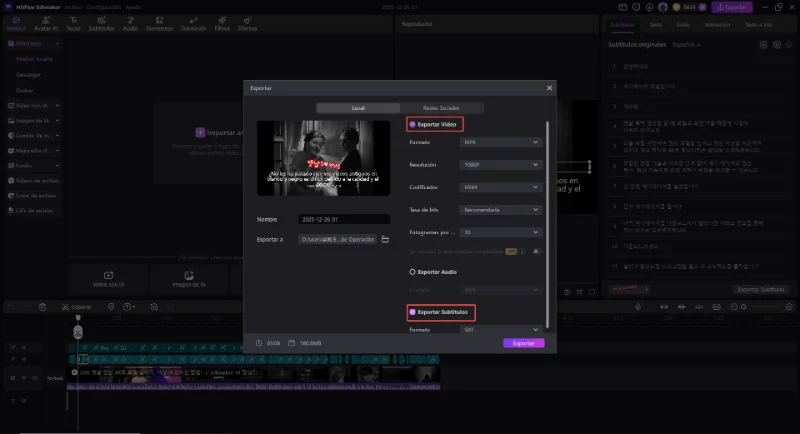Viewport: 800px width, 434px height.
Task: Click the zoom-out minus icon in timeline toolbar
Action: click(734, 307)
